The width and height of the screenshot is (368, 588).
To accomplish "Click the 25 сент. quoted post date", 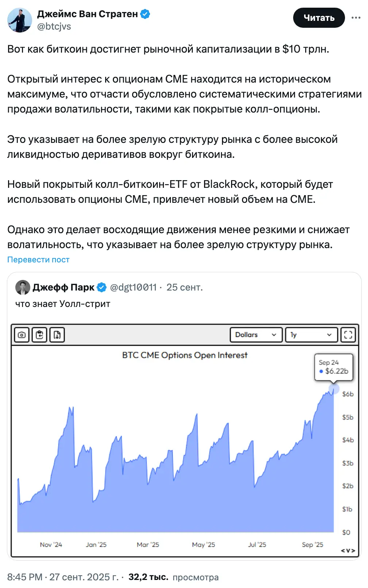I will [184, 288].
